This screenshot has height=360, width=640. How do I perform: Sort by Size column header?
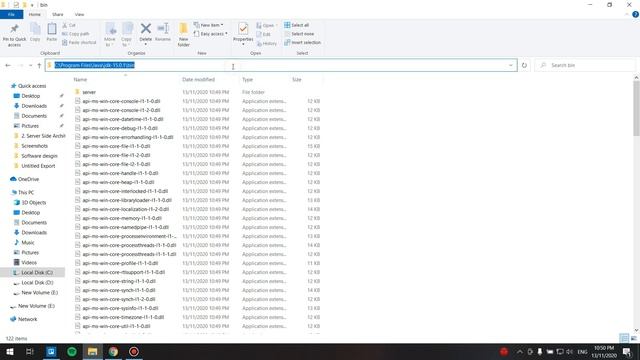(x=297, y=80)
